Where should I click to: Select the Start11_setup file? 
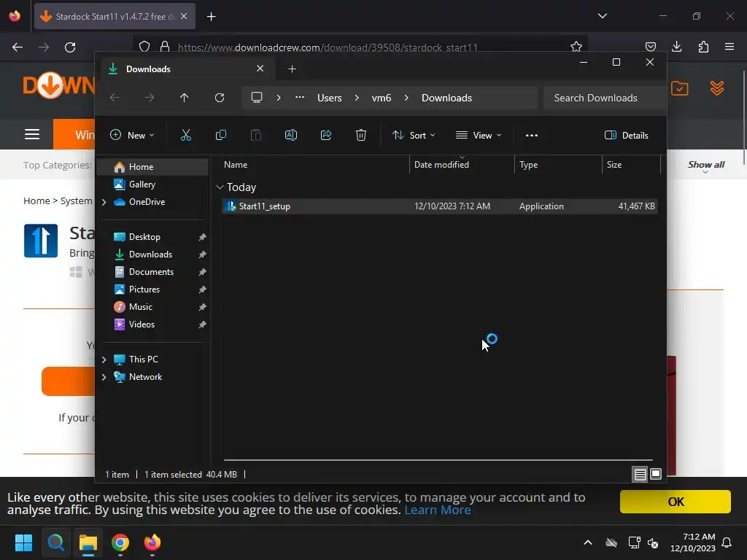(x=439, y=206)
